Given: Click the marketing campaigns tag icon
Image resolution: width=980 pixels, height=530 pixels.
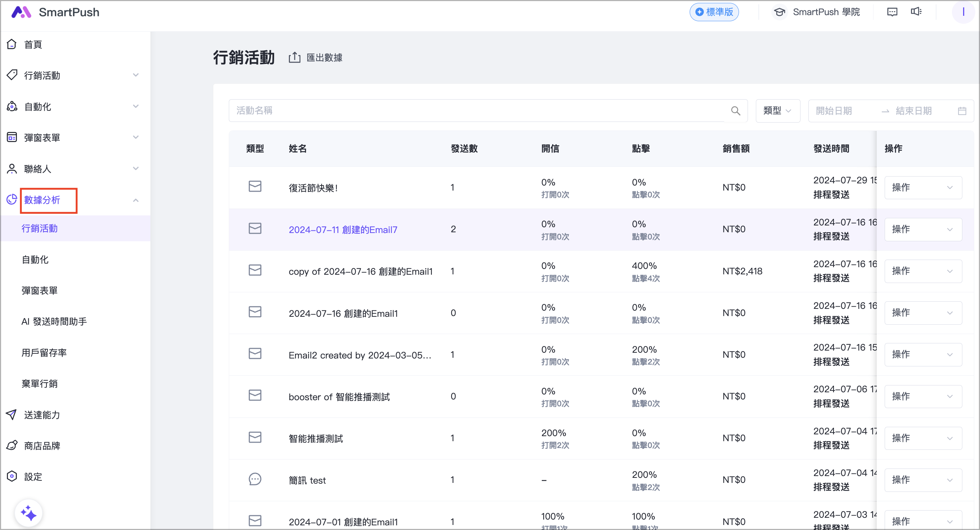Looking at the screenshot, I should coord(12,75).
